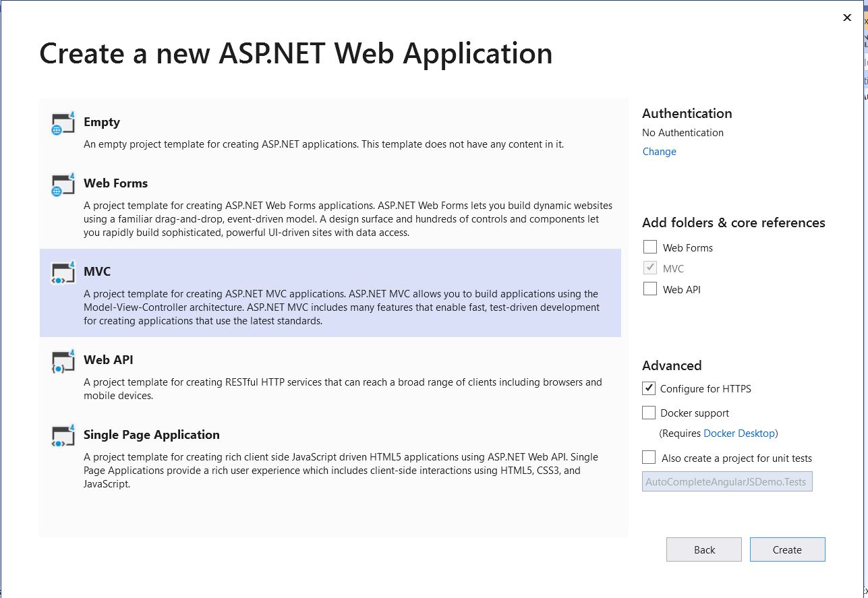Click the Single Page Application description text

tap(341, 471)
